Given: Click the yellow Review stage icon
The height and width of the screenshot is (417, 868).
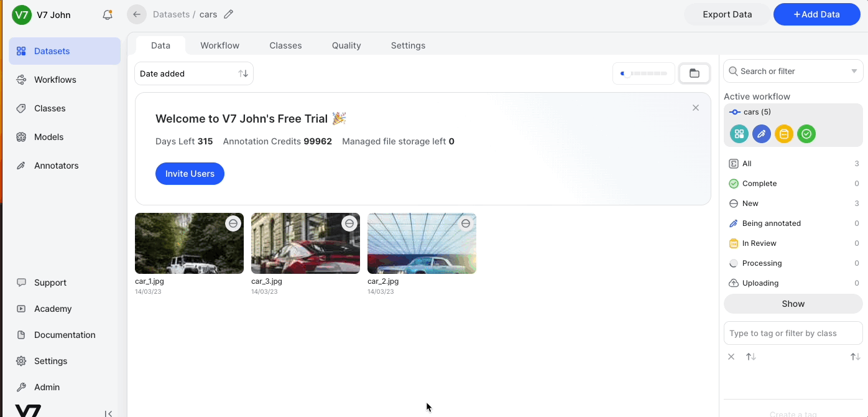Looking at the screenshot, I should click(x=784, y=134).
